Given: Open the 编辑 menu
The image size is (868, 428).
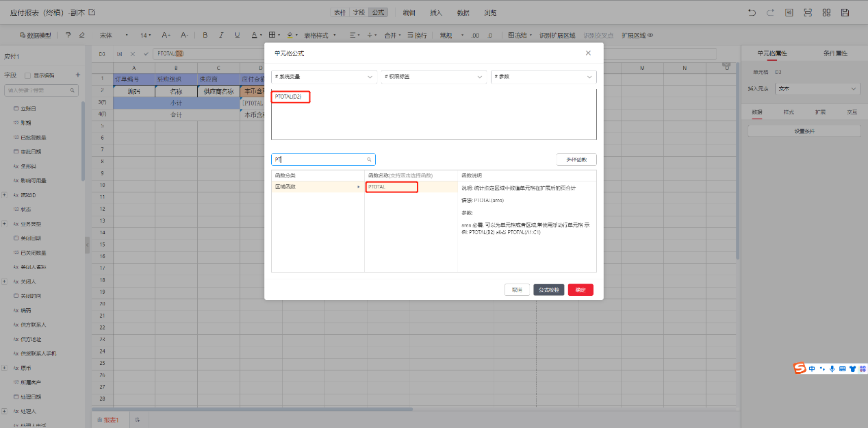Looking at the screenshot, I should click(409, 12).
